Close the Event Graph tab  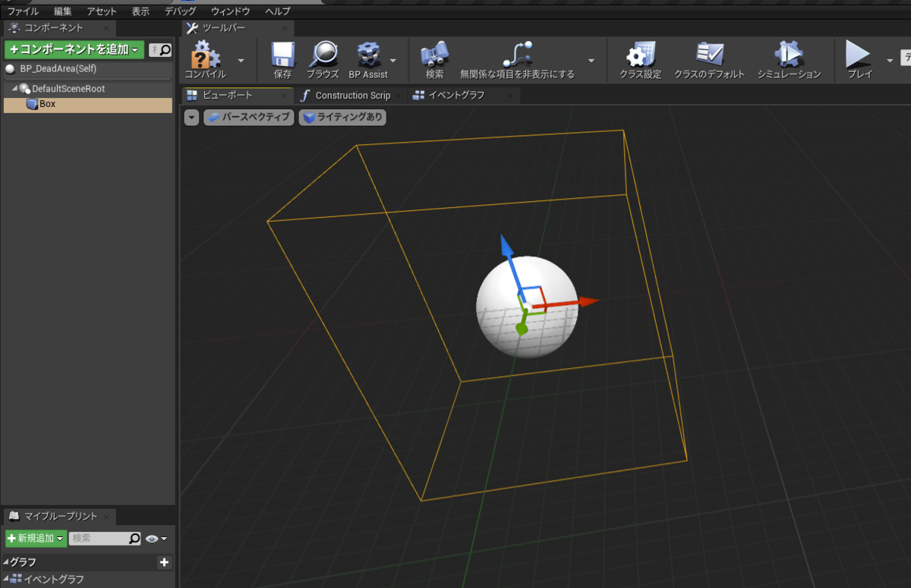click(x=510, y=96)
